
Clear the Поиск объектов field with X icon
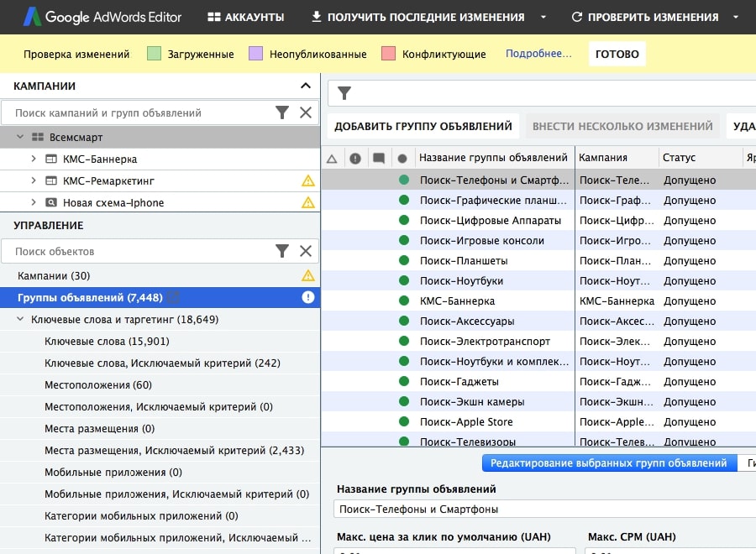[x=306, y=251]
